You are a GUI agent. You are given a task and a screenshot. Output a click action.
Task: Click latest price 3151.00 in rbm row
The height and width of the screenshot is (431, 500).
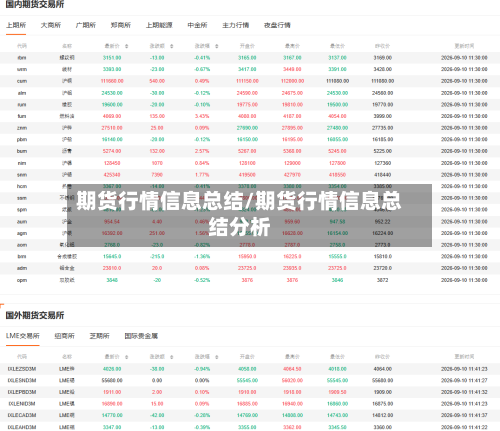pyautogui.click(x=112, y=58)
